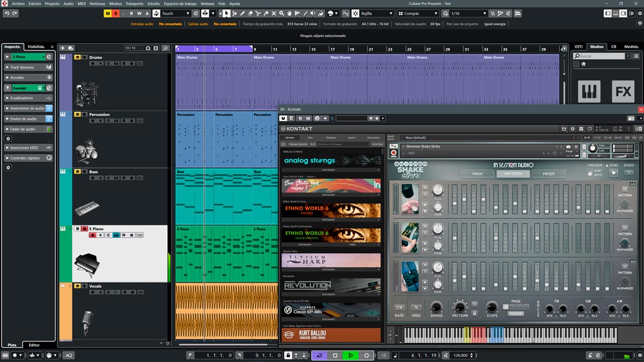Switch to the CR tab
Image resolution: width=644 pixels, height=362 pixels.
click(613, 47)
